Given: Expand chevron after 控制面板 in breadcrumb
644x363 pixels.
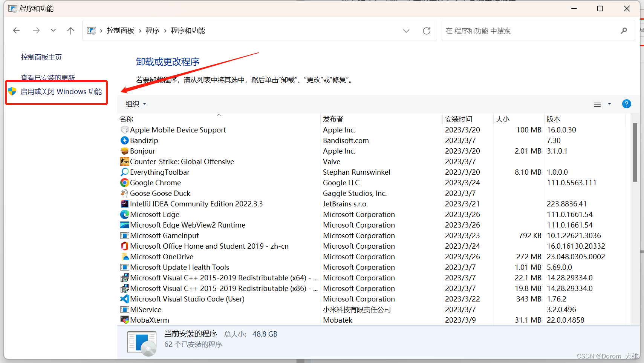Looking at the screenshot, I should tap(140, 31).
